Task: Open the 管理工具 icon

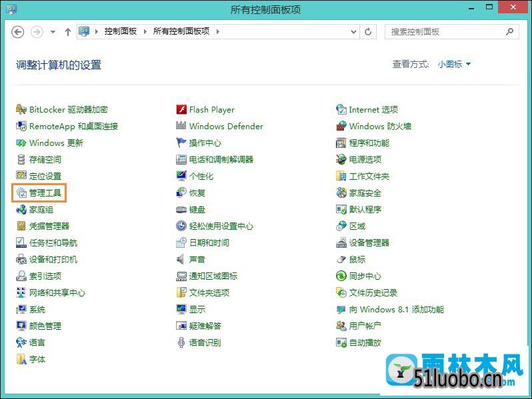Action: click(21, 193)
